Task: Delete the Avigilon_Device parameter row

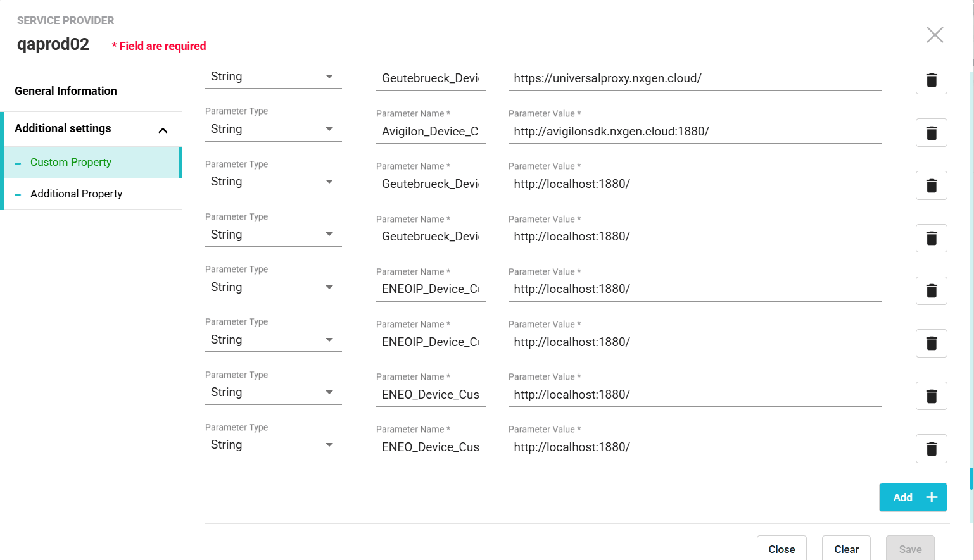Action: [x=931, y=133]
